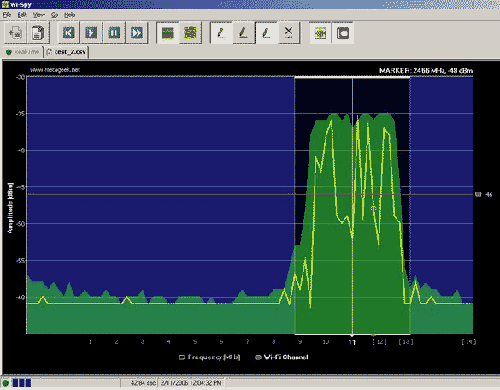Click the channel 11 label on axis

click(352, 342)
